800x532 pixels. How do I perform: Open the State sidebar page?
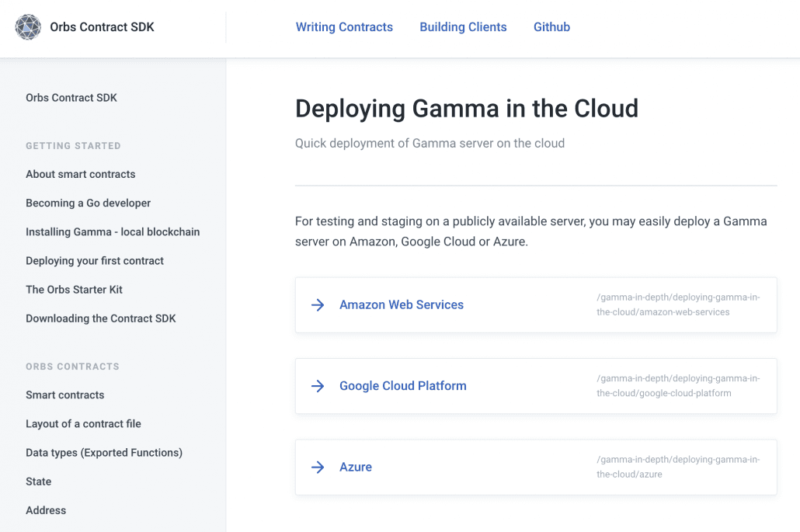[x=38, y=482]
